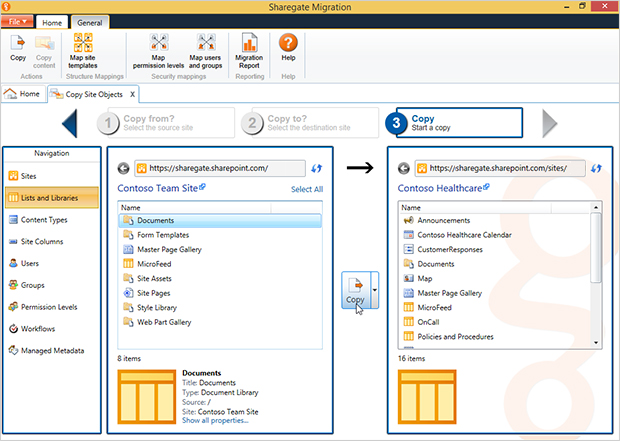The width and height of the screenshot is (620, 441).
Task: Select step 3 Copy Start a copy
Action: (x=454, y=123)
